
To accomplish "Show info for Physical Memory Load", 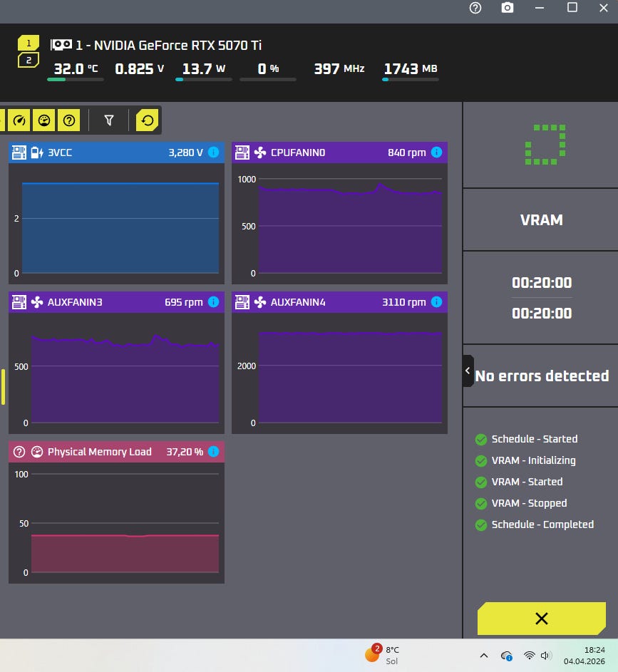I will [213, 451].
